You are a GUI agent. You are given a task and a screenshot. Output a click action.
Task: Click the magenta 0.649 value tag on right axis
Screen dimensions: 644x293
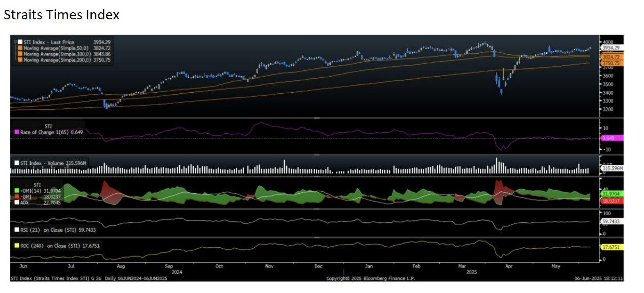click(612, 138)
